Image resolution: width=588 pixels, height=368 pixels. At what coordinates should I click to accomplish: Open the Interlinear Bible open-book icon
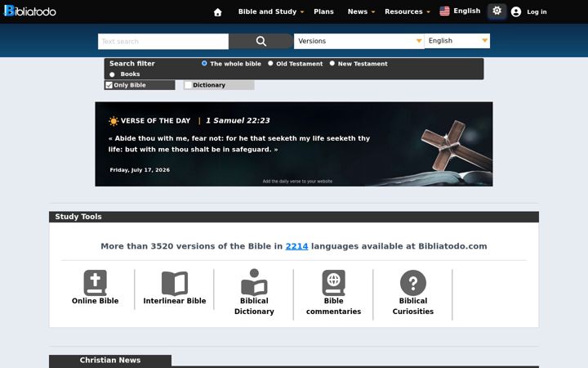click(x=175, y=283)
